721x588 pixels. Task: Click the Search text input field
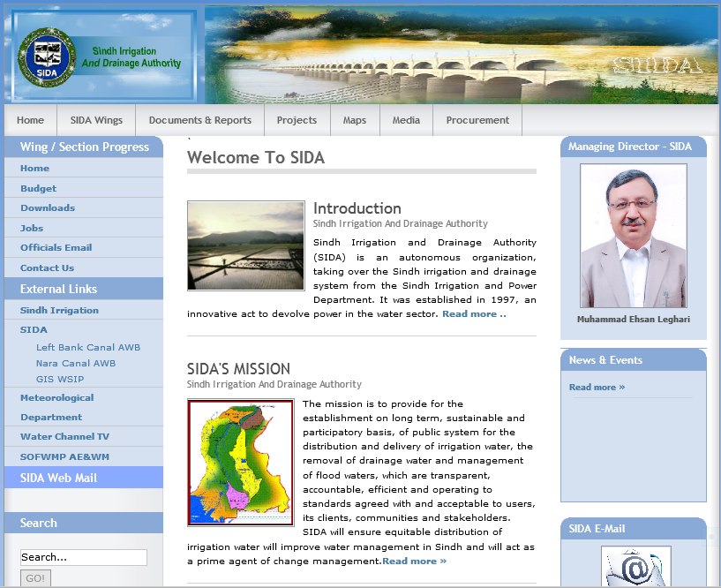pyautogui.click(x=84, y=557)
